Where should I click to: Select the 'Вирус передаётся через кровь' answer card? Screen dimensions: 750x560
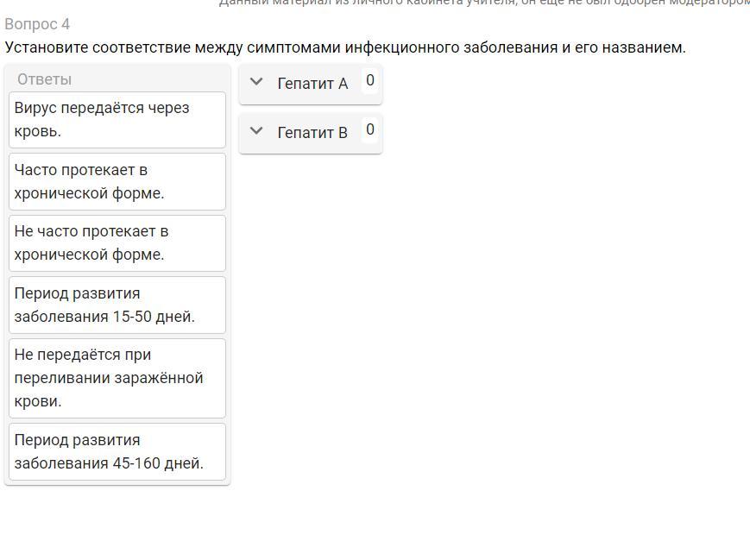(x=117, y=120)
